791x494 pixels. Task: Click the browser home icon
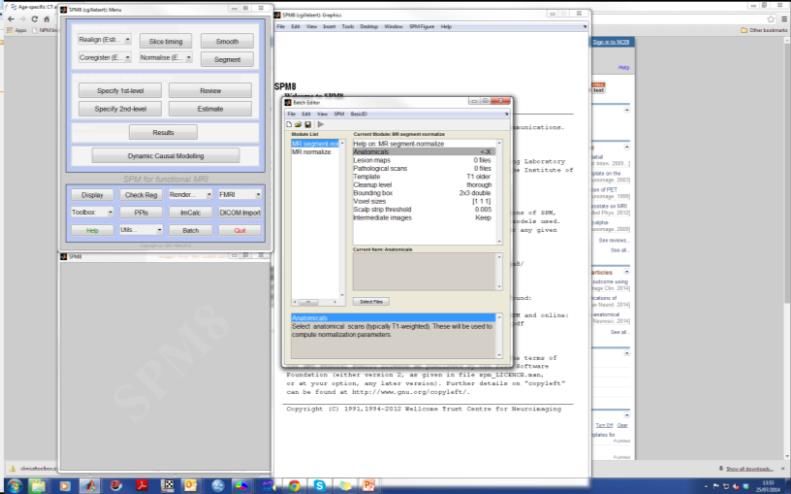pos(46,19)
